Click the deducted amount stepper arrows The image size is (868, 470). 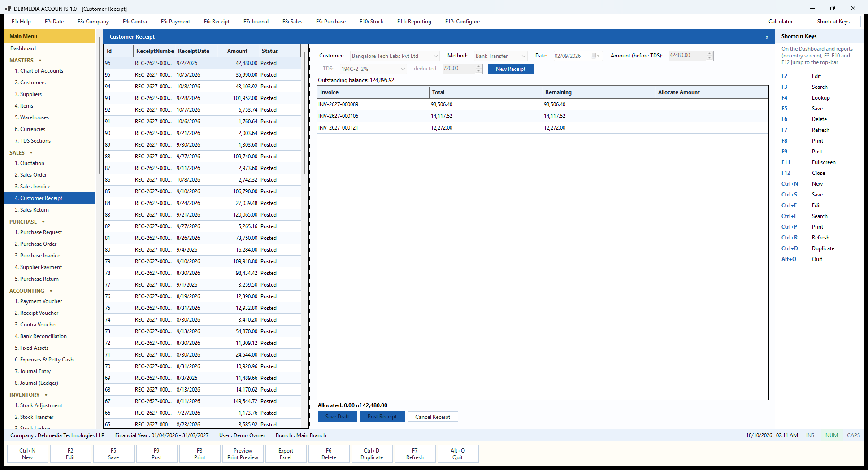(x=478, y=69)
